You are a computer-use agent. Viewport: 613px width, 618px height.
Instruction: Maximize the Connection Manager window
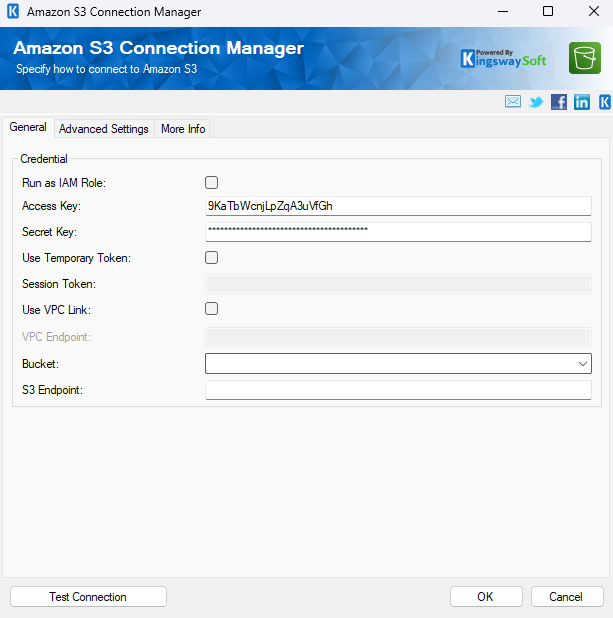tap(548, 11)
